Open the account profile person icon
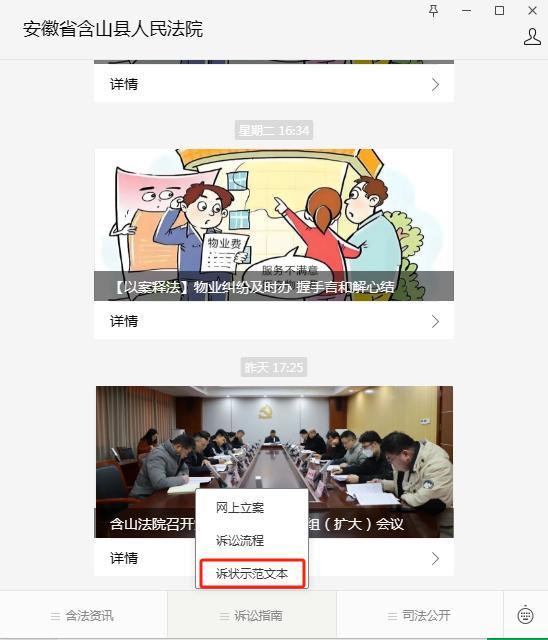This screenshot has width=548, height=640. 532,37
